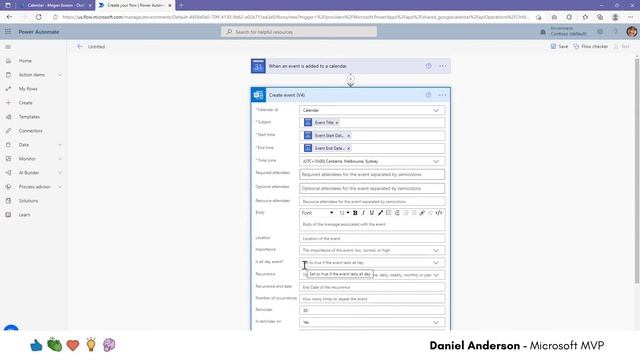Run the Flow checker
Screen dimensions: 640x360
(x=591, y=47)
